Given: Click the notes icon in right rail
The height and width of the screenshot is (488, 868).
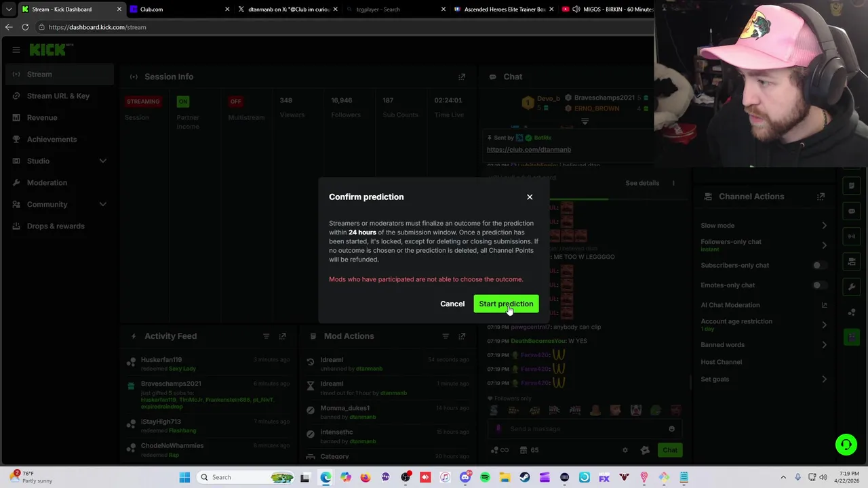Looking at the screenshot, I should coord(852,186).
